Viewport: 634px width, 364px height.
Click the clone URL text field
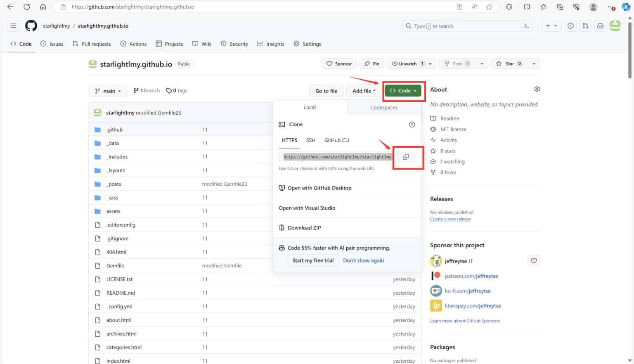tap(338, 157)
